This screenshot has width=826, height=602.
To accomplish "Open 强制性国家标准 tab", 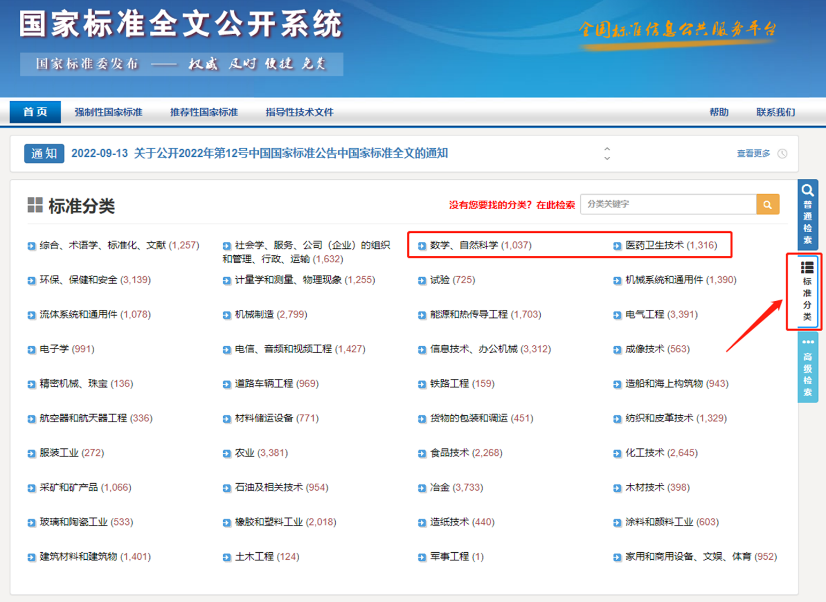I will coord(108,112).
